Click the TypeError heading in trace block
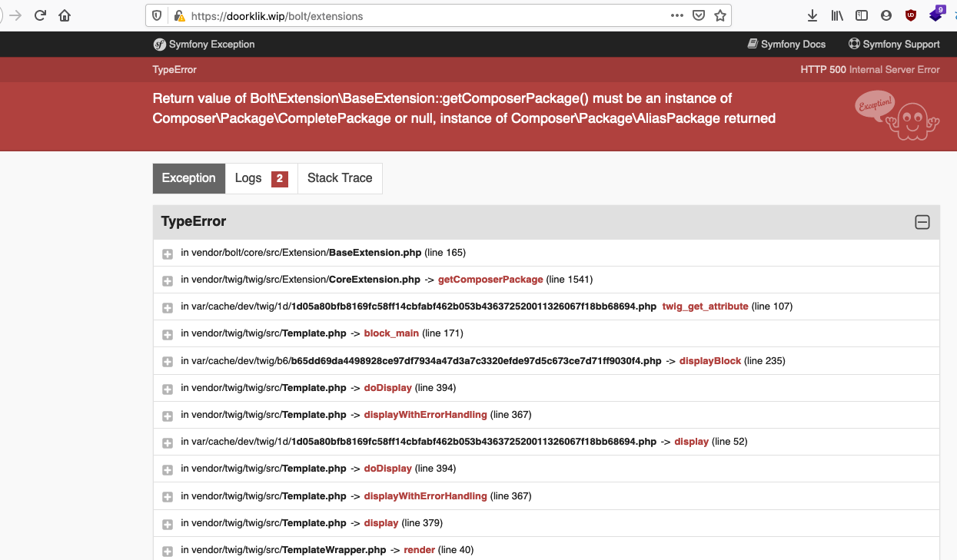 [x=194, y=221]
